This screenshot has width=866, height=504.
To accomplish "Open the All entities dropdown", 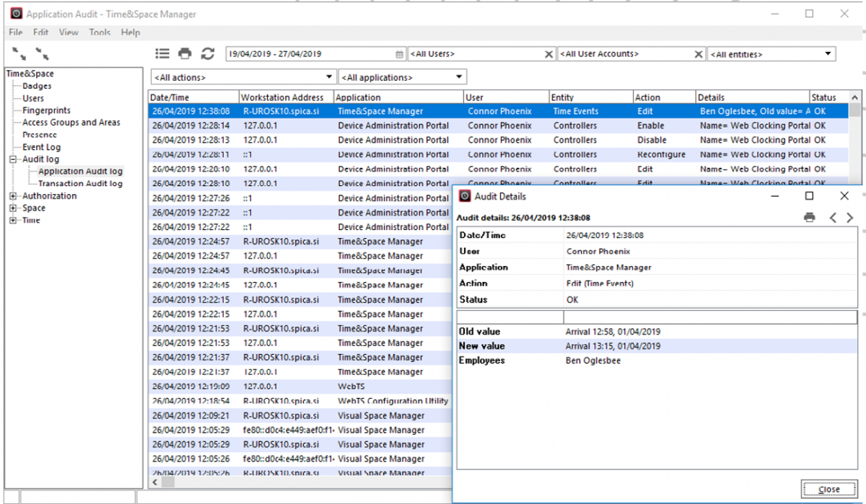I will point(826,53).
